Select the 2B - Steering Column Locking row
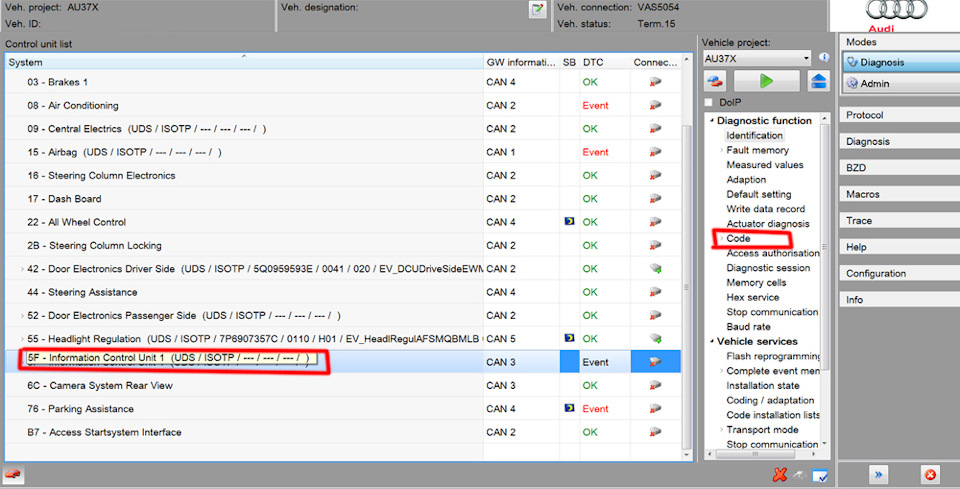This screenshot has width=960, height=489. pos(343,245)
